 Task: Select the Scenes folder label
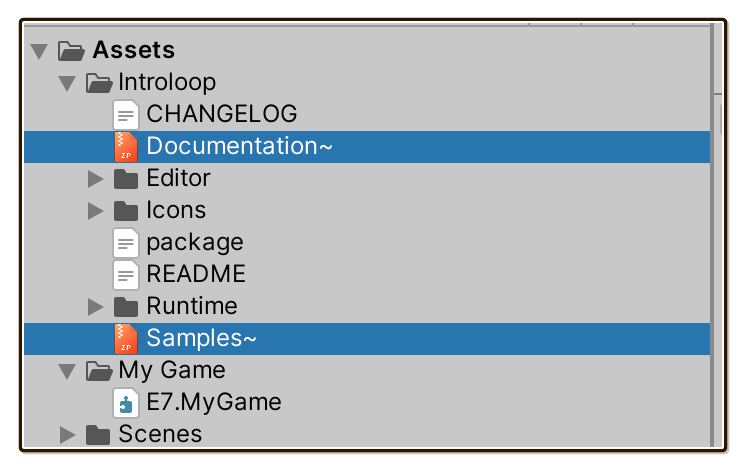pos(160,434)
